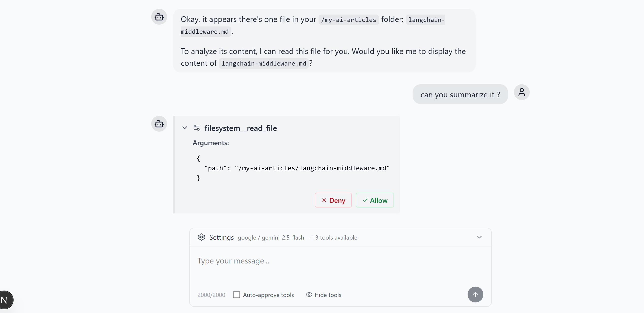This screenshot has width=644, height=313.
Task: Click the filesystem__read_file tool icon
Action: 197,127
